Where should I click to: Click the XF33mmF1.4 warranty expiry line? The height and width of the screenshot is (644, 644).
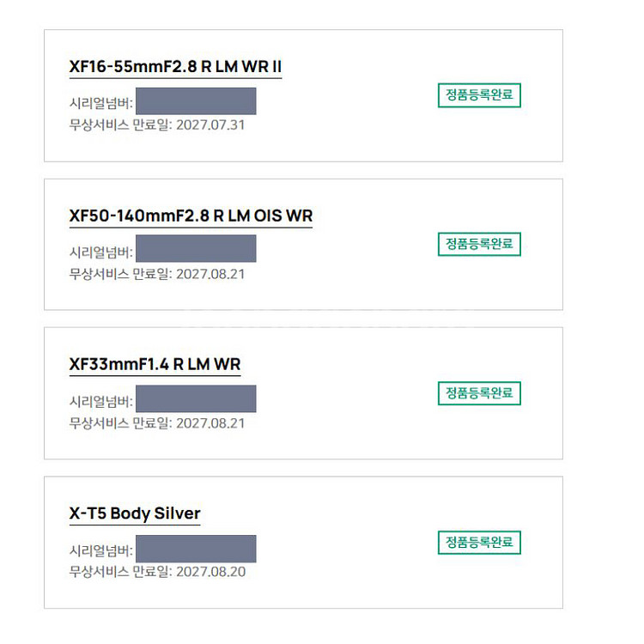(158, 423)
